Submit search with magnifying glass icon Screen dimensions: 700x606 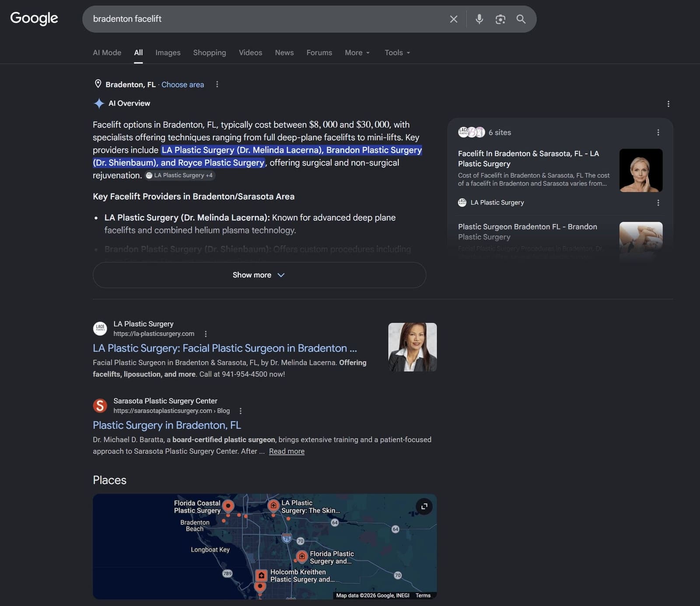coord(521,19)
